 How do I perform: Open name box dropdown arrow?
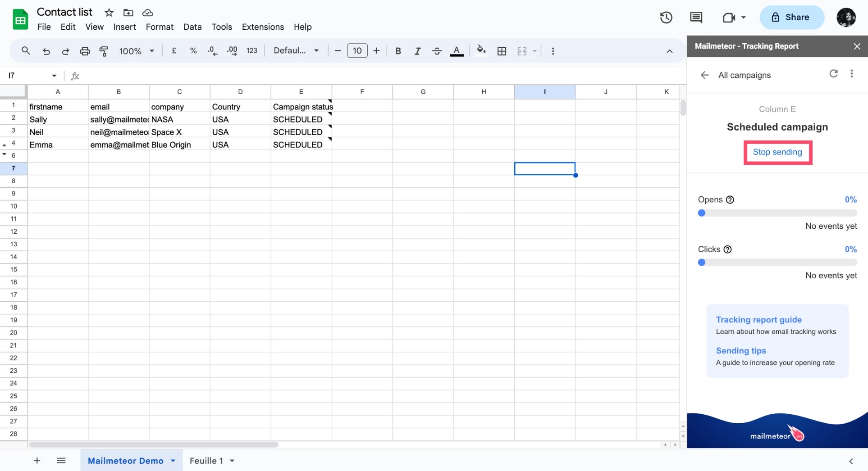click(54, 76)
